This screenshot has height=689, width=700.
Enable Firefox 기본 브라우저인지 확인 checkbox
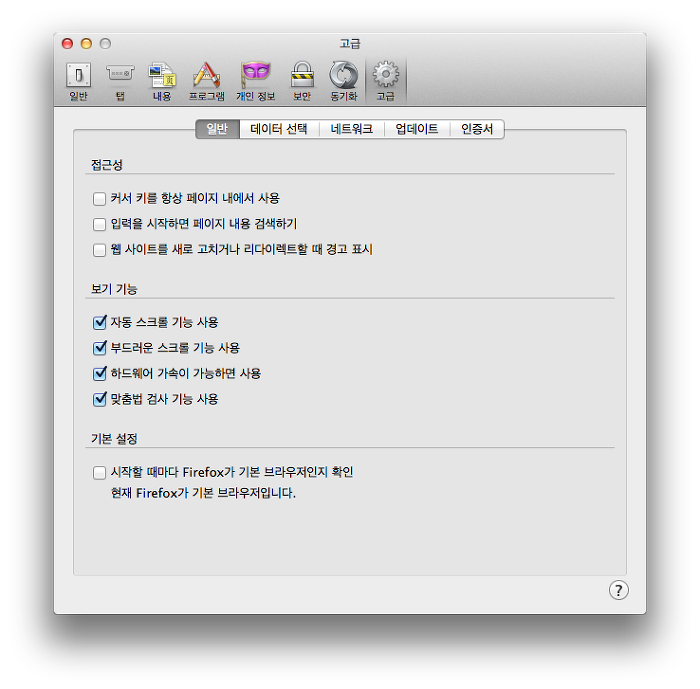point(99,472)
